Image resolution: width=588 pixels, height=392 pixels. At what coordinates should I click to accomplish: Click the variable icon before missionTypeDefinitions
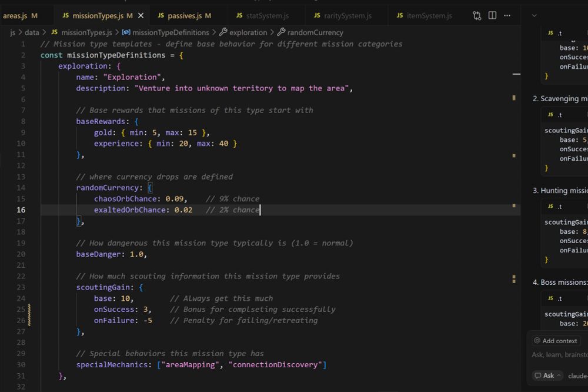click(126, 32)
